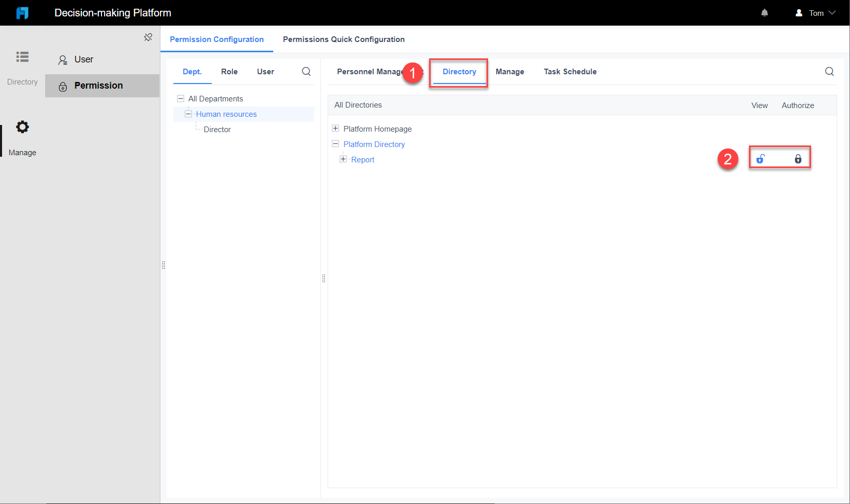Open the Tom user dropdown menu
The width and height of the screenshot is (850, 504).
(x=816, y=12)
